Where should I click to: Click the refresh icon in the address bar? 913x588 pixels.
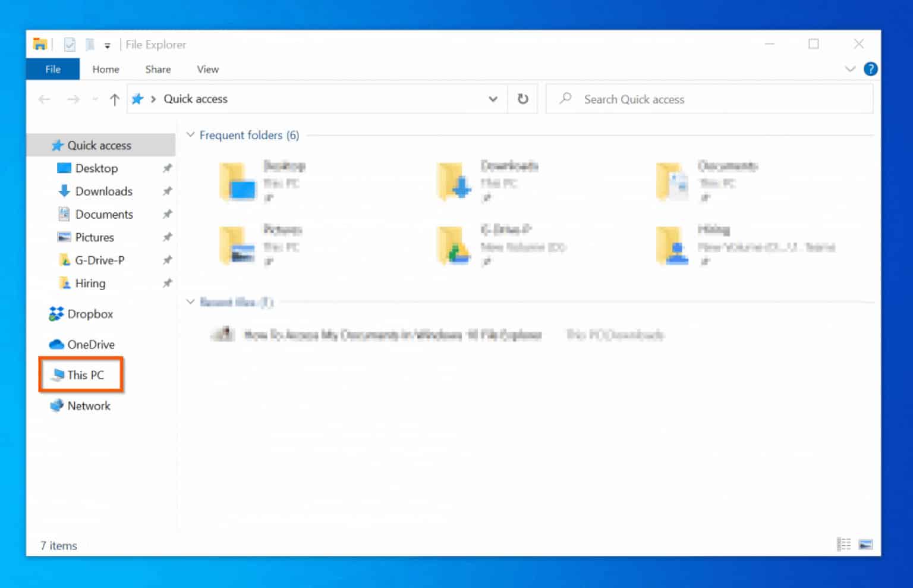tap(522, 99)
